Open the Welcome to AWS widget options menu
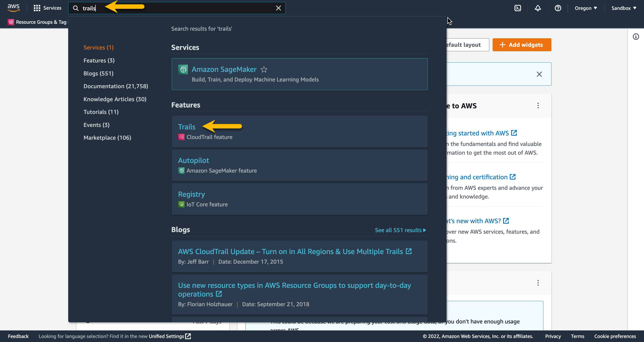 pyautogui.click(x=538, y=106)
